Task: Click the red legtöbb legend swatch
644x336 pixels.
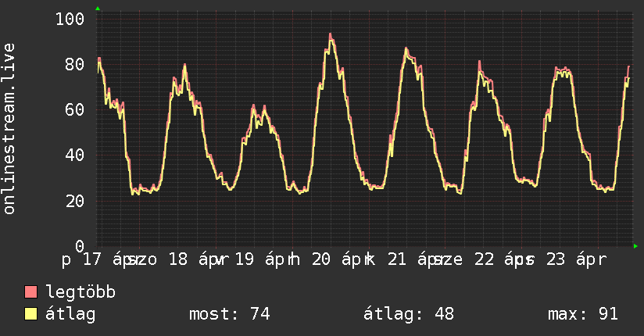Action: [x=31, y=292]
